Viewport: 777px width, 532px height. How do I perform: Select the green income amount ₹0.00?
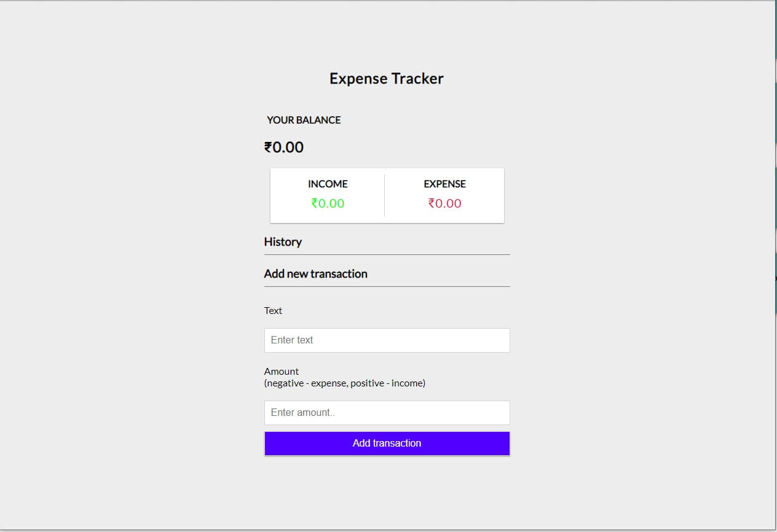328,203
